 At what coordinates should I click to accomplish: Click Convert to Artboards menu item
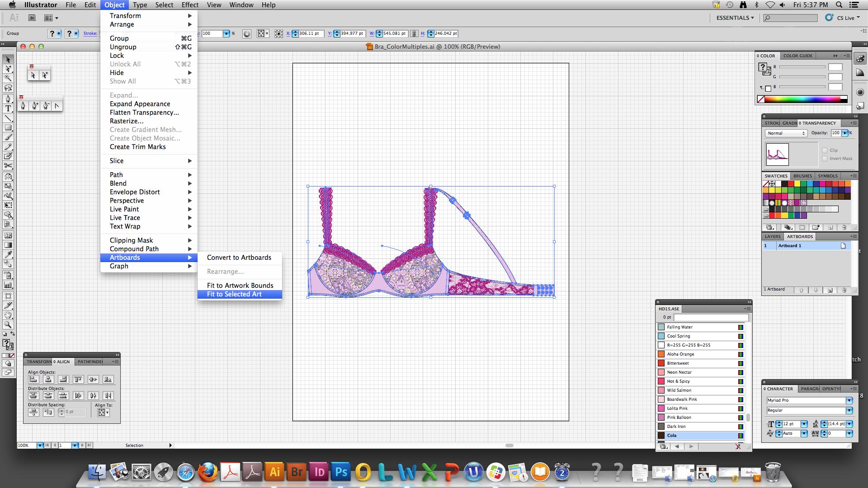239,258
